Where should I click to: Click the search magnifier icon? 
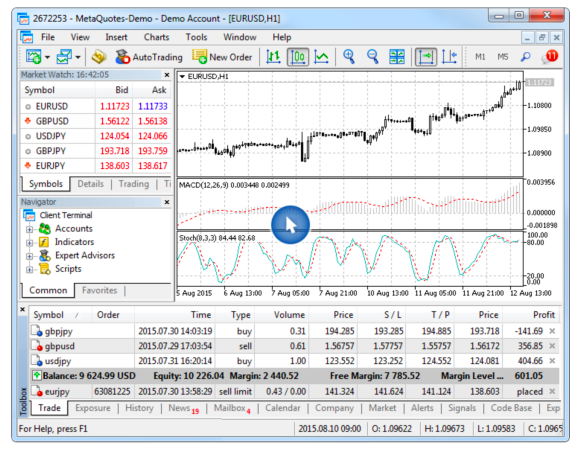tap(525, 57)
